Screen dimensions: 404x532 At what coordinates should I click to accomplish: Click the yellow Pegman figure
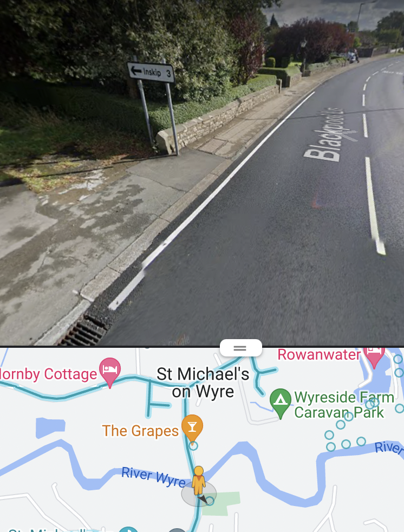[x=198, y=481]
